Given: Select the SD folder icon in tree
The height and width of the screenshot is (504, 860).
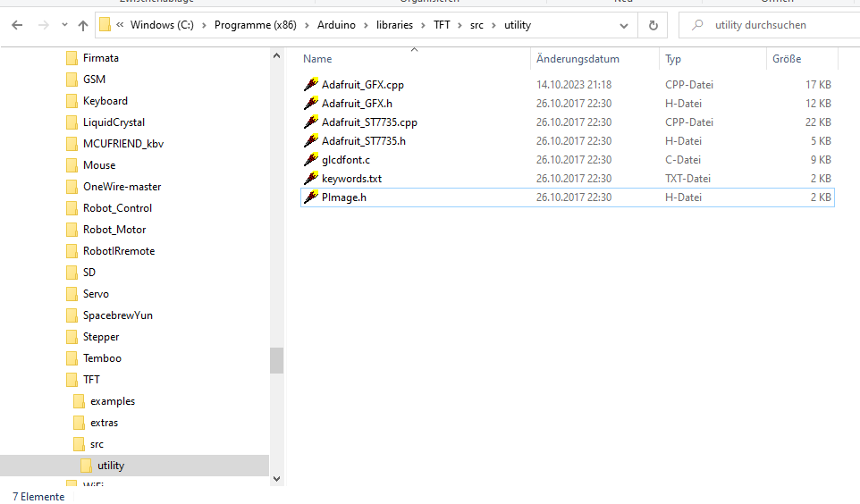Looking at the screenshot, I should [72, 273].
